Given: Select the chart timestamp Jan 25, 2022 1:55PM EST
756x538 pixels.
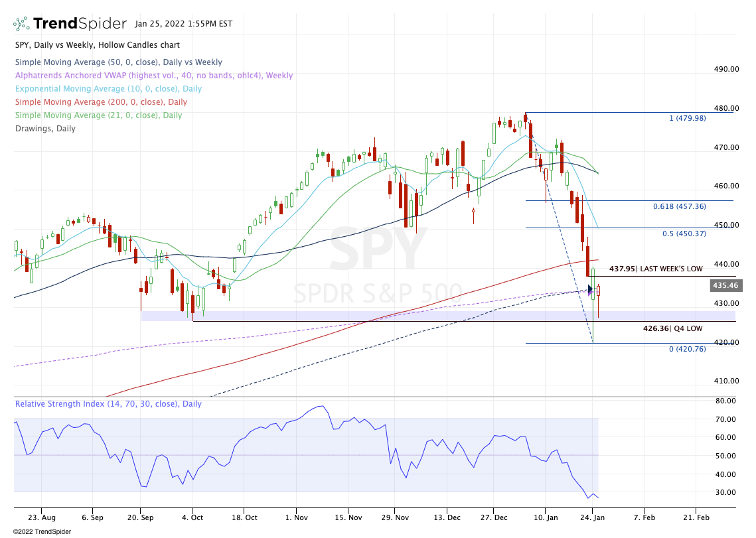Looking at the screenshot, I should click(183, 24).
